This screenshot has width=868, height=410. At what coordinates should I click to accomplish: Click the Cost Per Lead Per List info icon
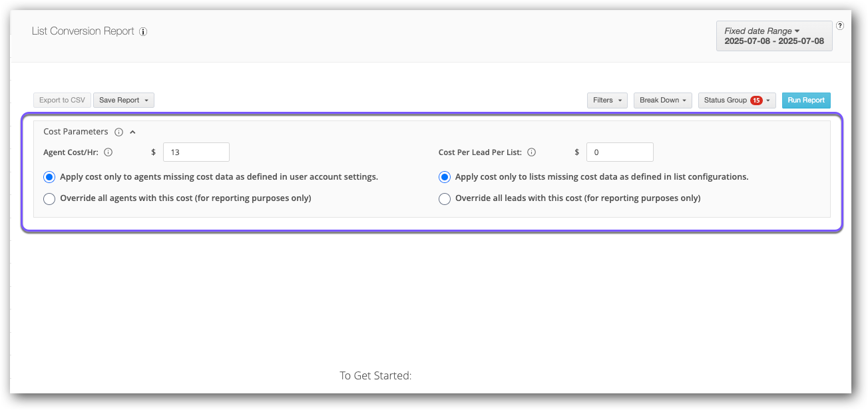coord(531,152)
